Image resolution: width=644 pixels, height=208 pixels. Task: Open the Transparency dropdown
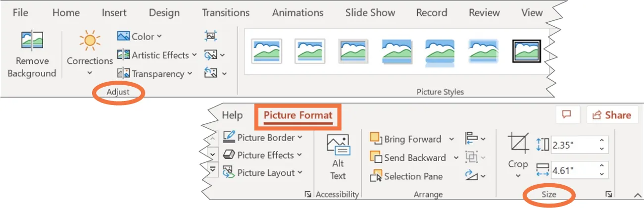(154, 74)
